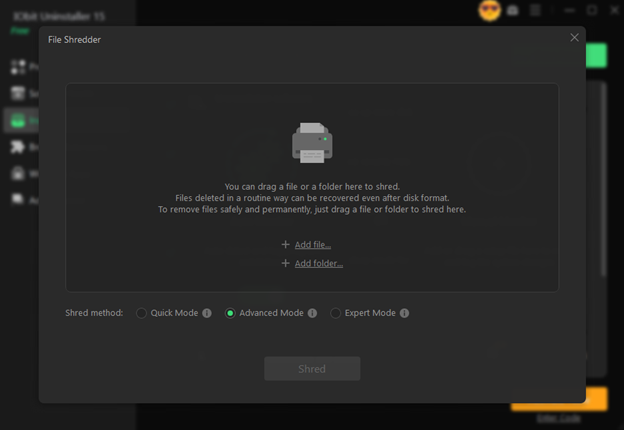Select Quick Mode shred method
Image resolution: width=624 pixels, height=430 pixels.
click(142, 313)
